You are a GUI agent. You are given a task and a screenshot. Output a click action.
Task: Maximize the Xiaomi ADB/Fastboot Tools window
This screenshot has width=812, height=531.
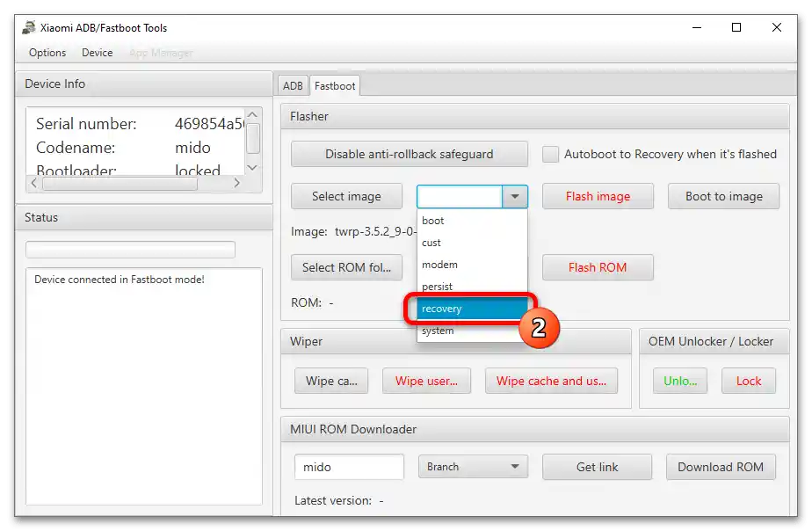click(736, 27)
